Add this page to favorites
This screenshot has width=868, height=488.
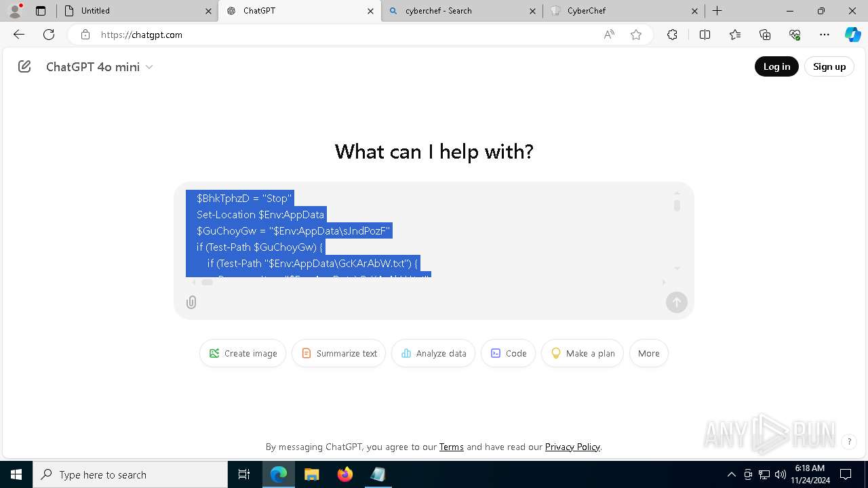tap(636, 35)
